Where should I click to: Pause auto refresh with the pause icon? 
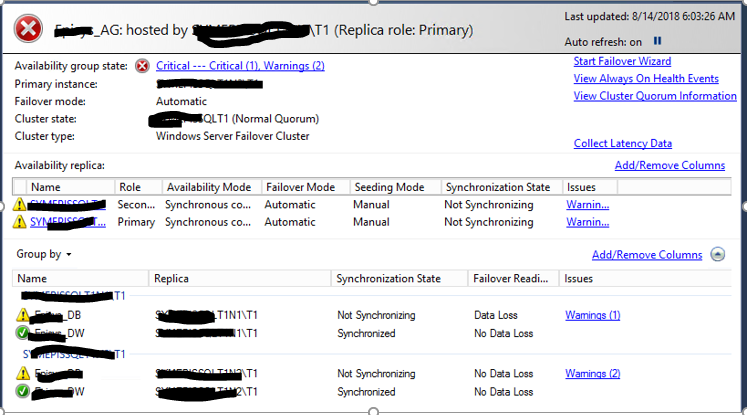coord(657,42)
